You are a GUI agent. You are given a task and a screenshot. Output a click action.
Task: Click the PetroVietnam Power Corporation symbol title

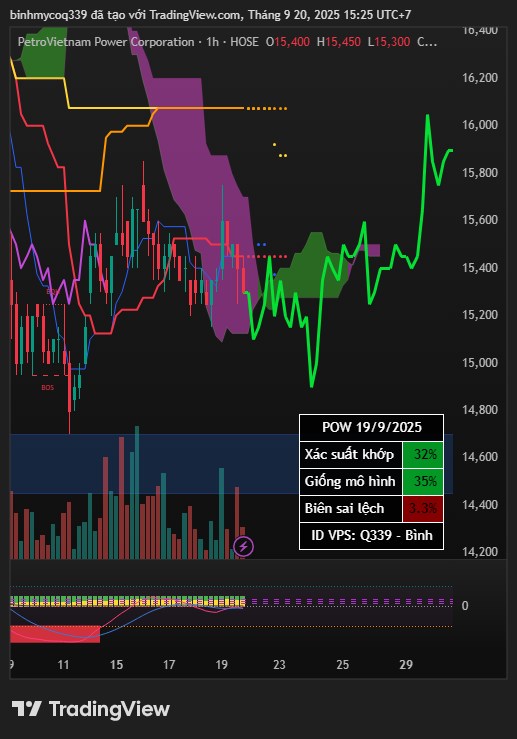tap(106, 42)
